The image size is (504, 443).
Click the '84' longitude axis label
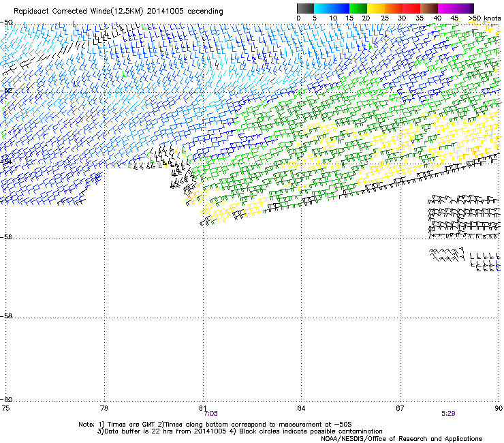coord(301,408)
